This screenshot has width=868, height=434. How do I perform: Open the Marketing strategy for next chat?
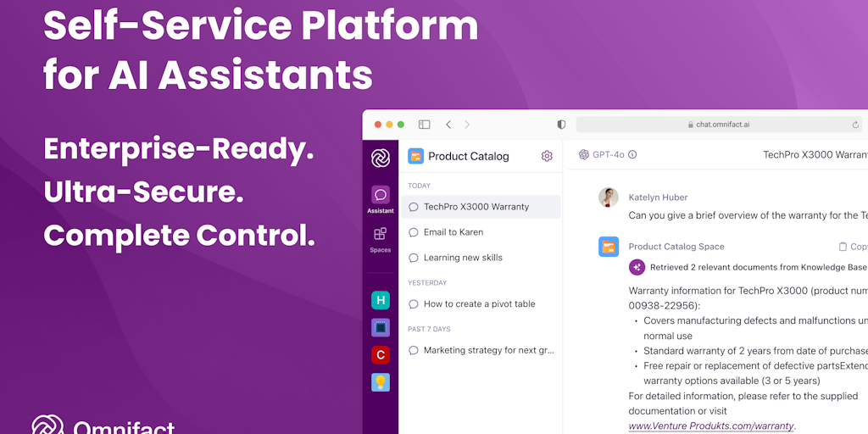point(481,350)
